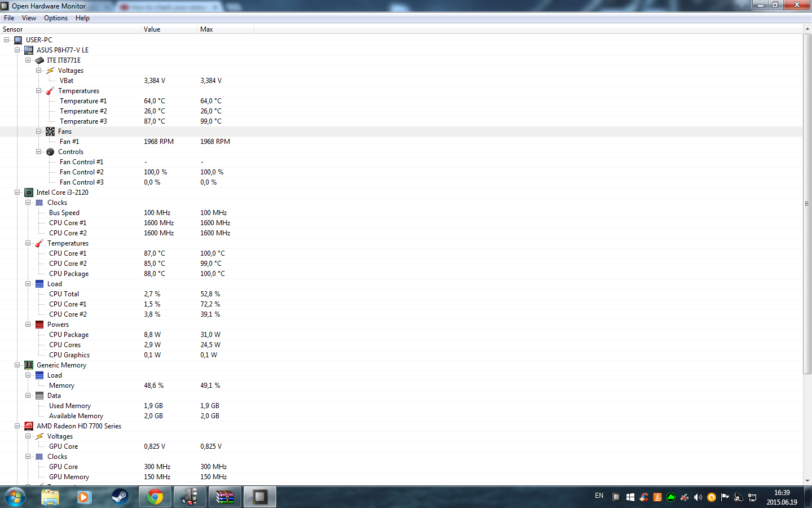The image size is (812, 508).
Task: Collapse the AMD Radeon HD 7700 Series node
Action: tap(17, 426)
